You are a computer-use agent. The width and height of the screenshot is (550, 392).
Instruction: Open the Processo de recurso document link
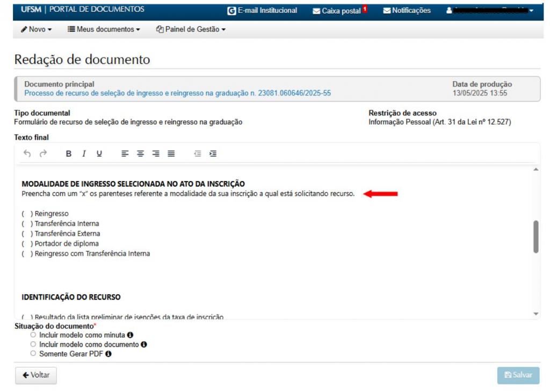pyautogui.click(x=178, y=93)
